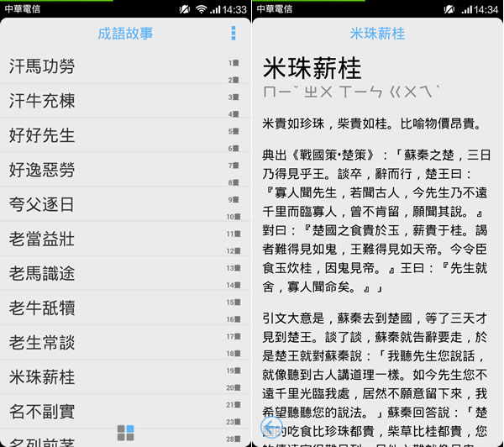Tap the paragraph starting 引文大意是
This screenshot has height=447, width=504.
click(375, 380)
